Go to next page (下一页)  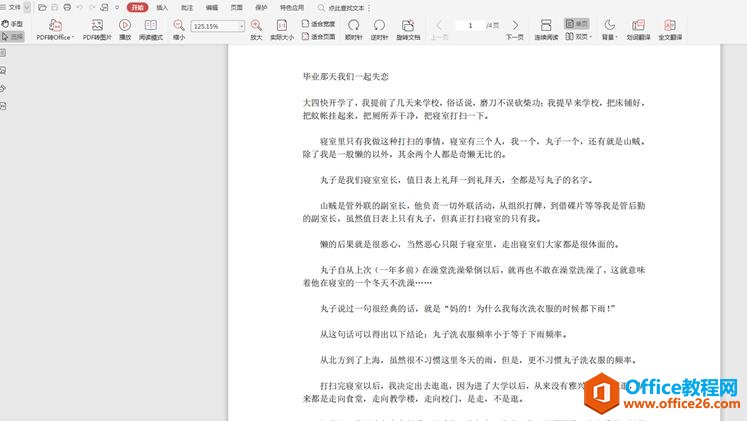point(515,30)
